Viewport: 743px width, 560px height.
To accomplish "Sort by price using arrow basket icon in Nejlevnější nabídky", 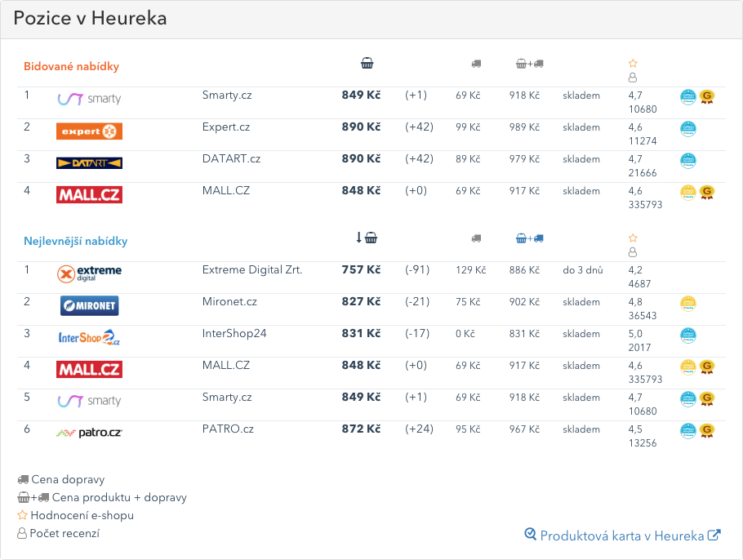I will 367,238.
